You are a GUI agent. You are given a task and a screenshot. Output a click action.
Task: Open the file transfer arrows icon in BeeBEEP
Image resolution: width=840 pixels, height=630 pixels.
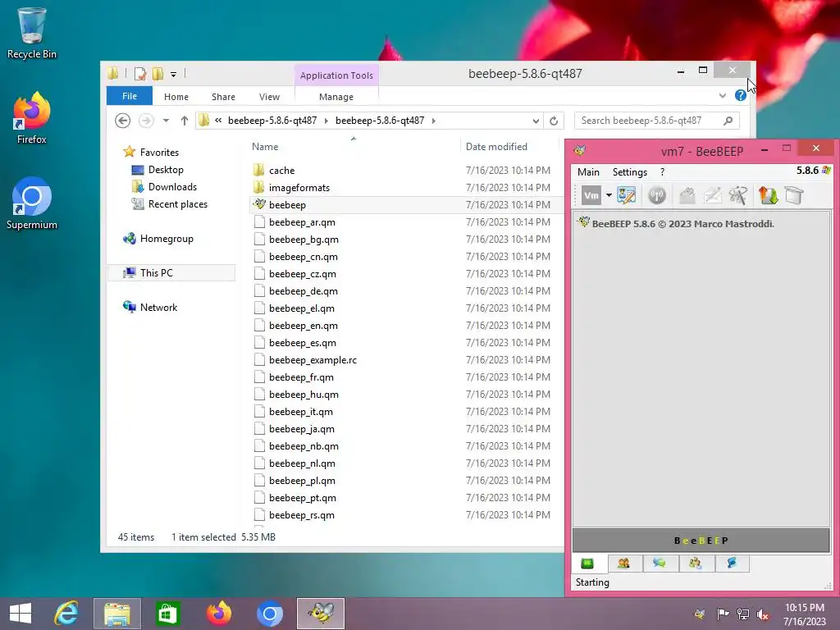(x=768, y=195)
